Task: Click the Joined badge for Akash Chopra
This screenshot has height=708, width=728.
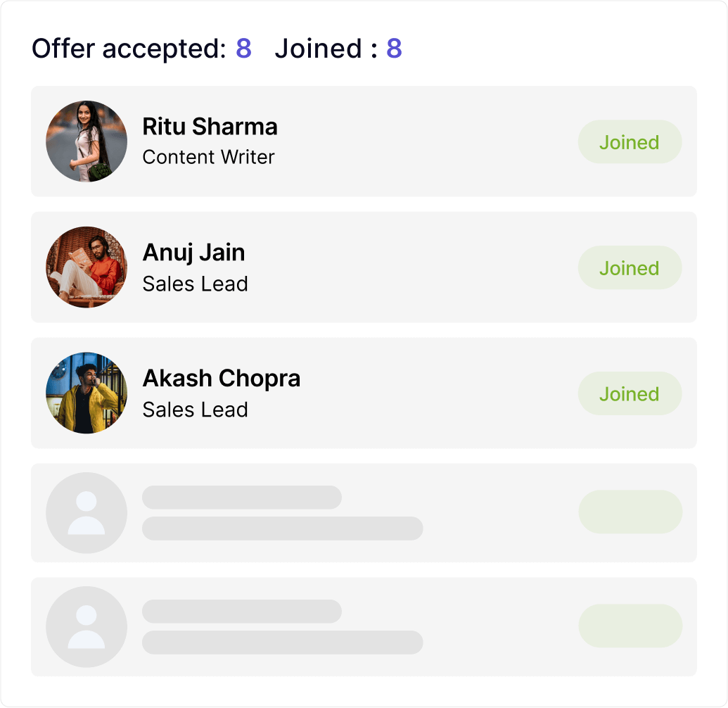Action: [x=630, y=394]
